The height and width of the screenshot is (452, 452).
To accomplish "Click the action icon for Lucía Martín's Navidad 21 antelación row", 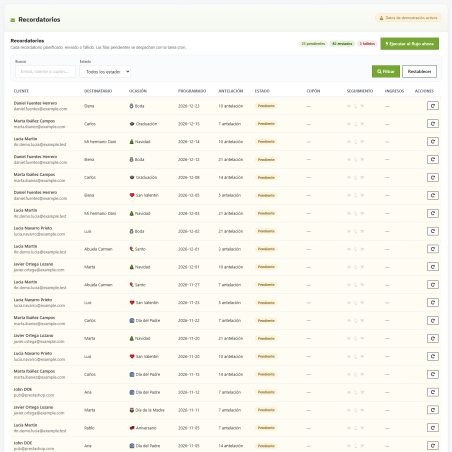I will point(433,213).
